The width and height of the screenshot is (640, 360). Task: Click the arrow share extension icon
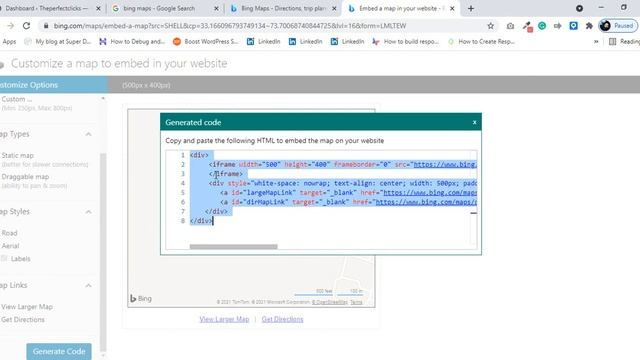[x=558, y=26]
